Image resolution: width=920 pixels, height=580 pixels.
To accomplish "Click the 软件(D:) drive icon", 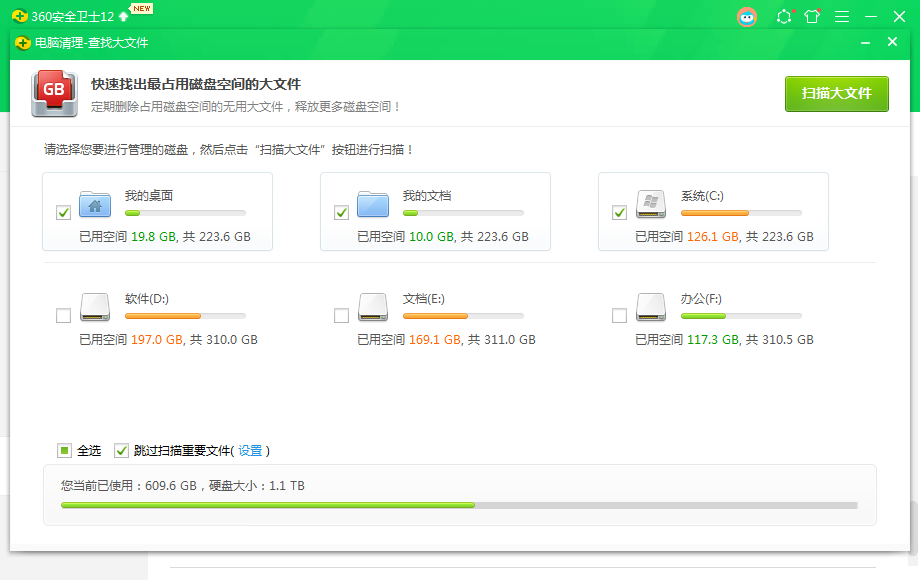I will pos(95,307).
